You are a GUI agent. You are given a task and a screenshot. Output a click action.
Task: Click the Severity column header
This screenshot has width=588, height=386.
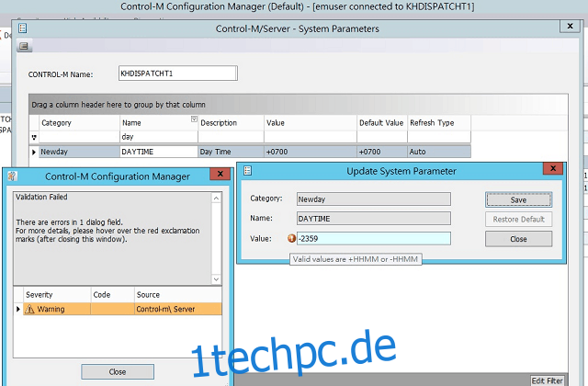57,295
